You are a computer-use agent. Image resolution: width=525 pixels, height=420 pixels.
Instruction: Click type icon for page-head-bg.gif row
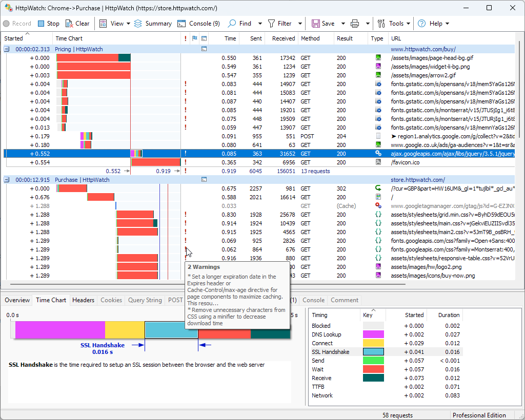(x=378, y=57)
